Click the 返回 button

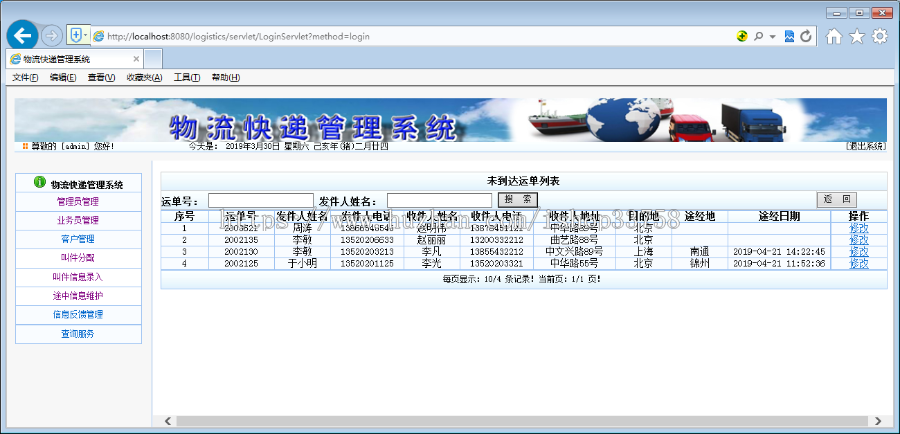(x=837, y=200)
